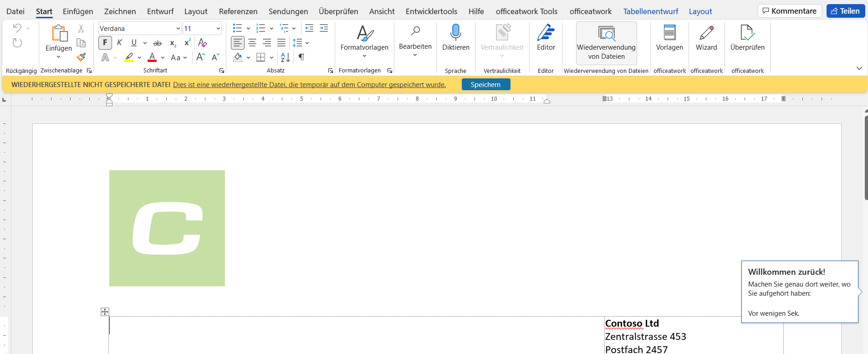Open officeatwork Vorlagen
This screenshot has height=354, width=868.
pyautogui.click(x=669, y=38)
